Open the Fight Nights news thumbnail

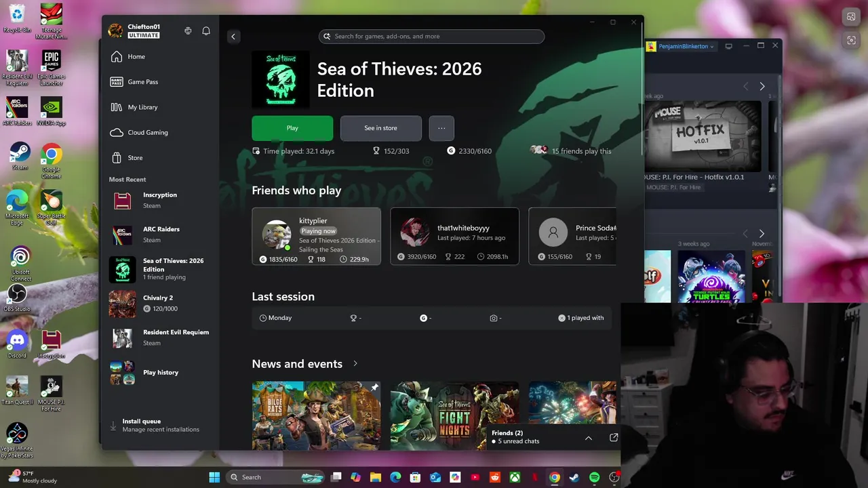[x=454, y=415]
